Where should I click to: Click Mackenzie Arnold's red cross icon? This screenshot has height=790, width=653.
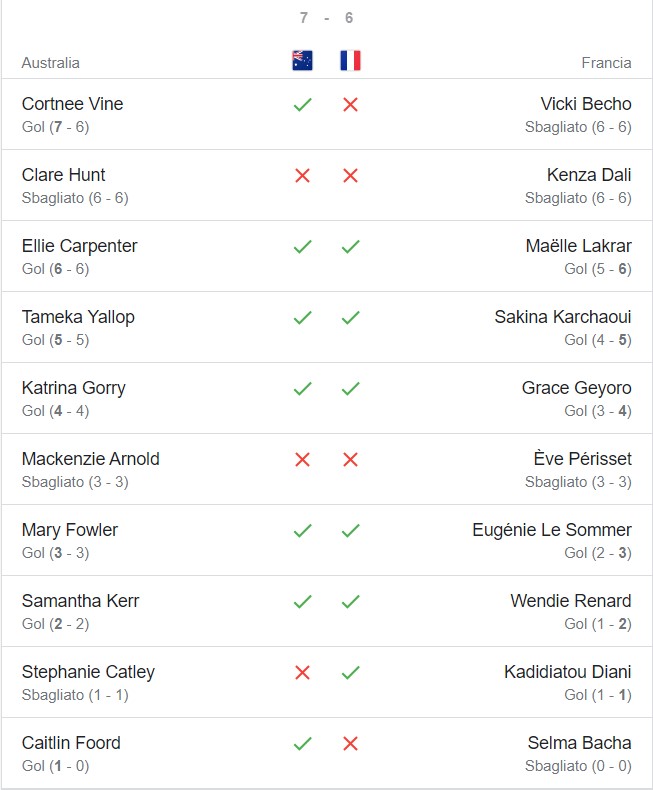(x=302, y=459)
